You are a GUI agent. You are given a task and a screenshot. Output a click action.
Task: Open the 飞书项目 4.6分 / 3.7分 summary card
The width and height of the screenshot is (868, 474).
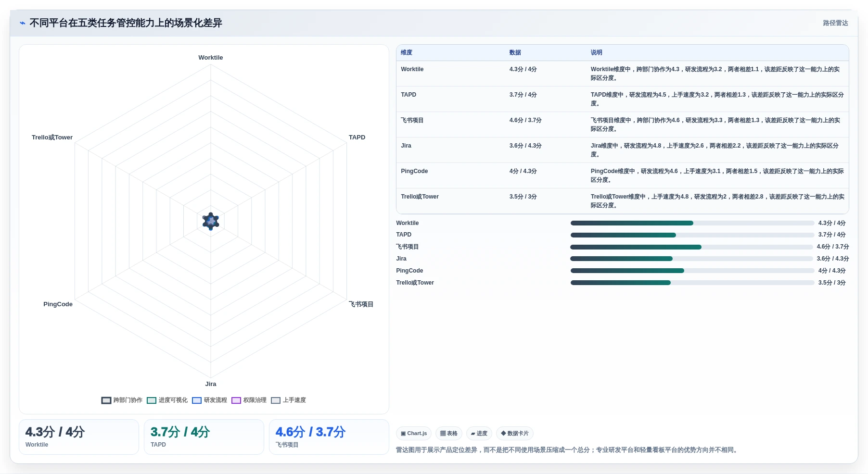(329, 437)
